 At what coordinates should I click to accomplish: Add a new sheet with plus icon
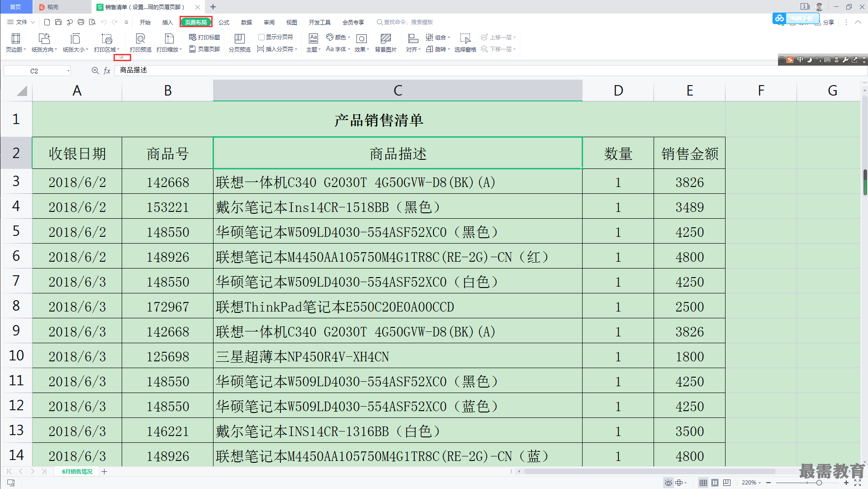click(x=104, y=472)
